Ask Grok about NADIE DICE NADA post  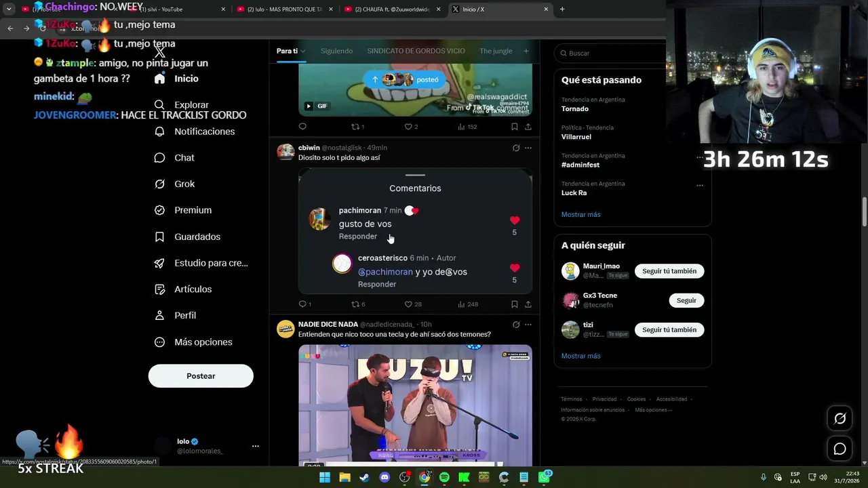516,325
